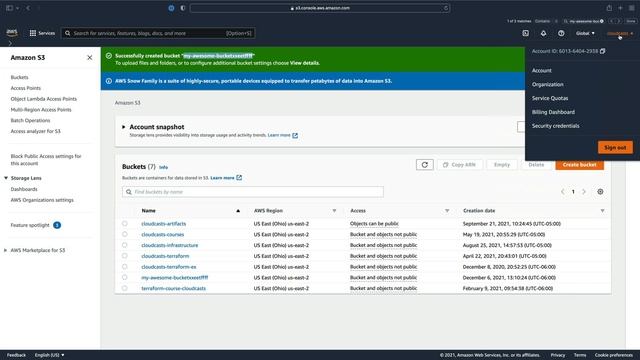This screenshot has height=360, width=640.
Task: Close the Amazon S3 side navigation
Action: coord(89,58)
